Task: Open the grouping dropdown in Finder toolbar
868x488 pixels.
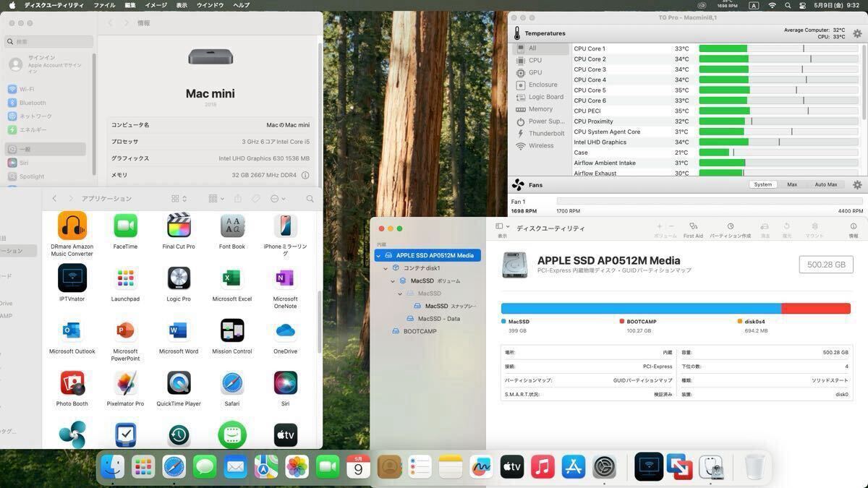Action: coord(216,199)
